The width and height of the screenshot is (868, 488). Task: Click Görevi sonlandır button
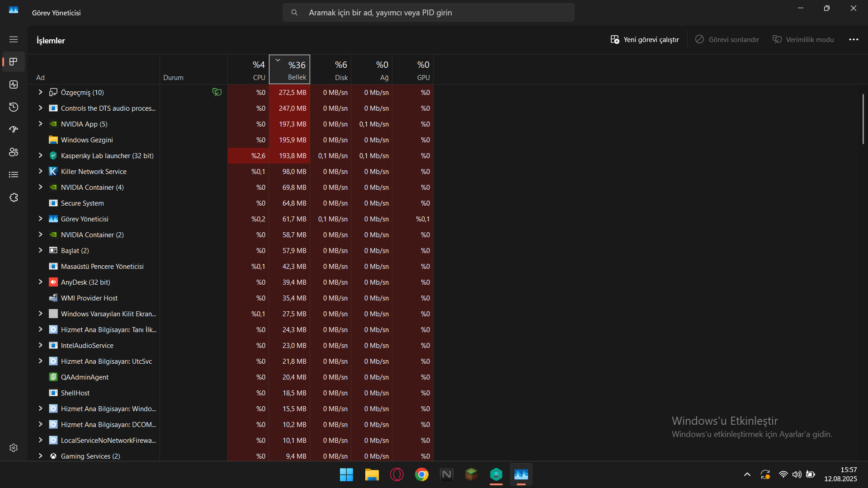(x=727, y=40)
